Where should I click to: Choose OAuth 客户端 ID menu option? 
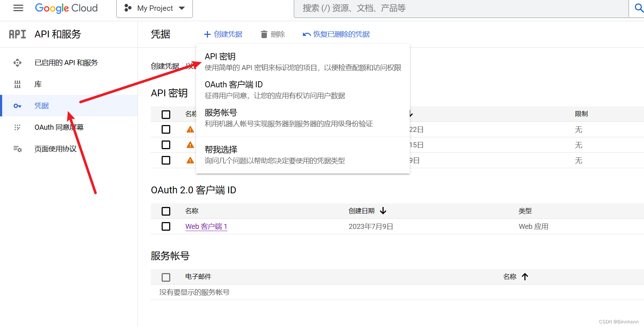point(303,90)
